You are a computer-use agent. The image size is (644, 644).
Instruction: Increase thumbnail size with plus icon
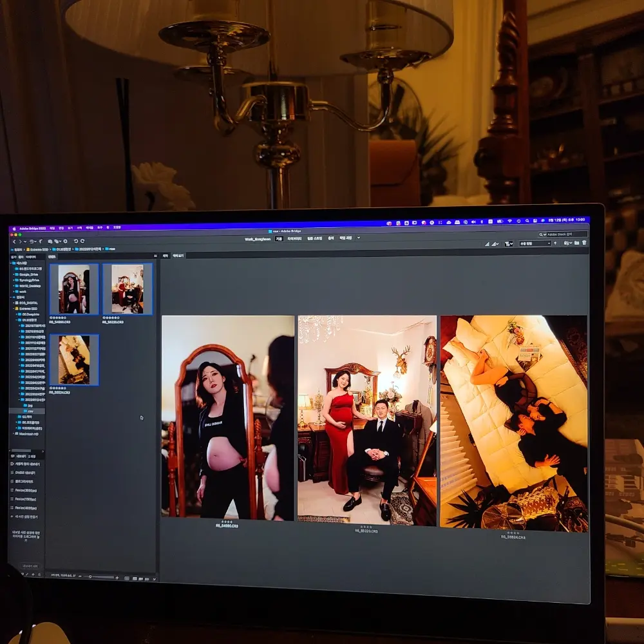tap(117, 578)
